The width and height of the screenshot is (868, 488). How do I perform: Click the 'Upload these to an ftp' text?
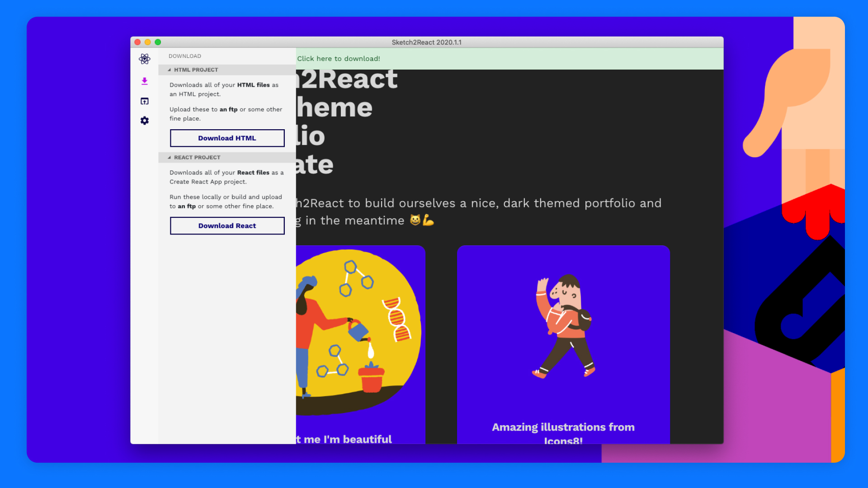point(226,114)
